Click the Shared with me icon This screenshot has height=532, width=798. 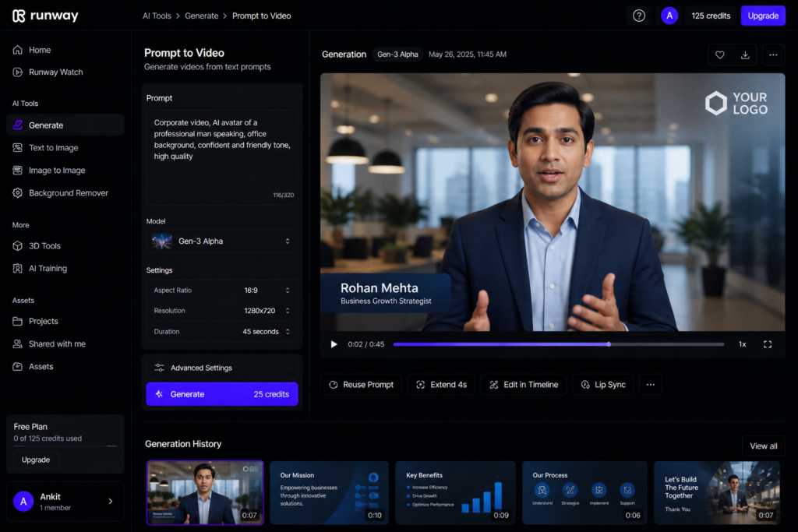[x=18, y=344]
